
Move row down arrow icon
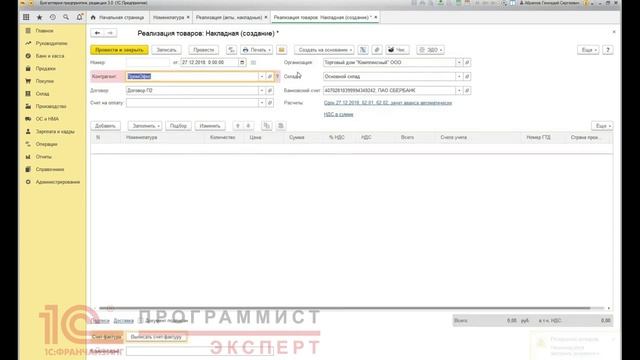tap(248, 126)
